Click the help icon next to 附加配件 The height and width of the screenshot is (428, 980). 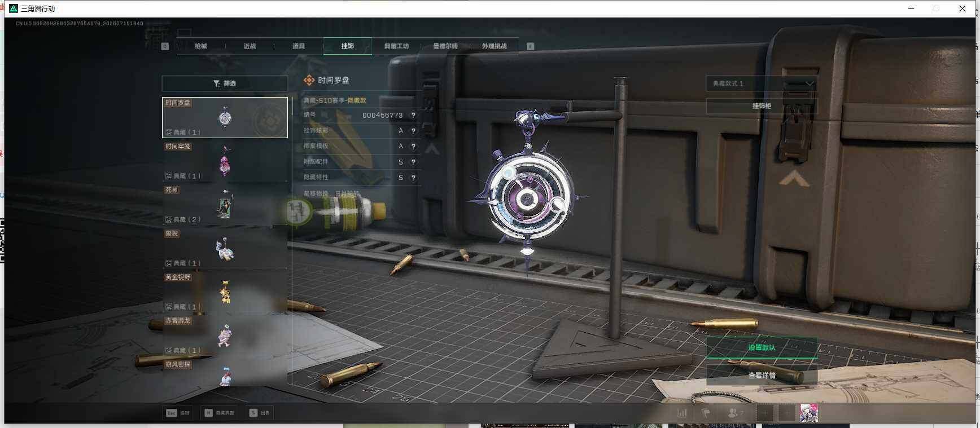pyautogui.click(x=413, y=162)
